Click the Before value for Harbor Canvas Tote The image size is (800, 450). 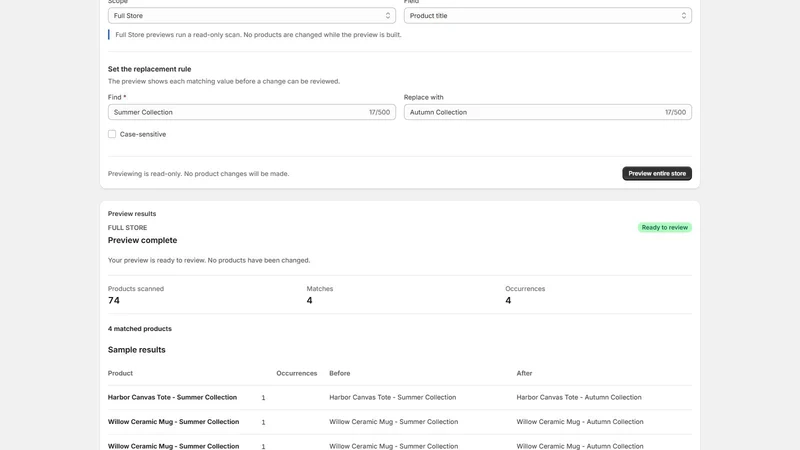click(x=393, y=397)
